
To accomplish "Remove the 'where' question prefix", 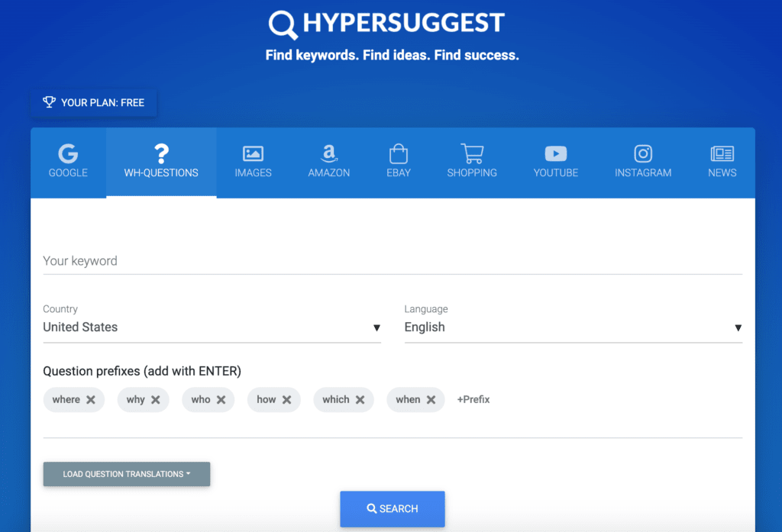I will (x=91, y=399).
